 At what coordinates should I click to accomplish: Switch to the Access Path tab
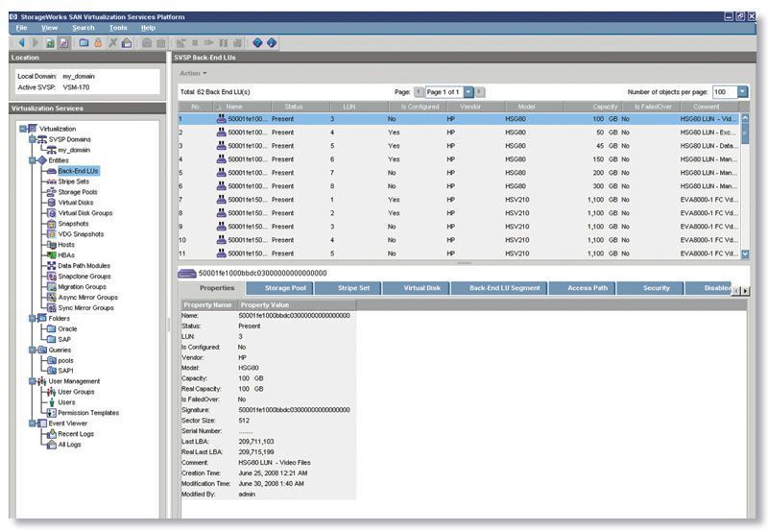coord(582,288)
